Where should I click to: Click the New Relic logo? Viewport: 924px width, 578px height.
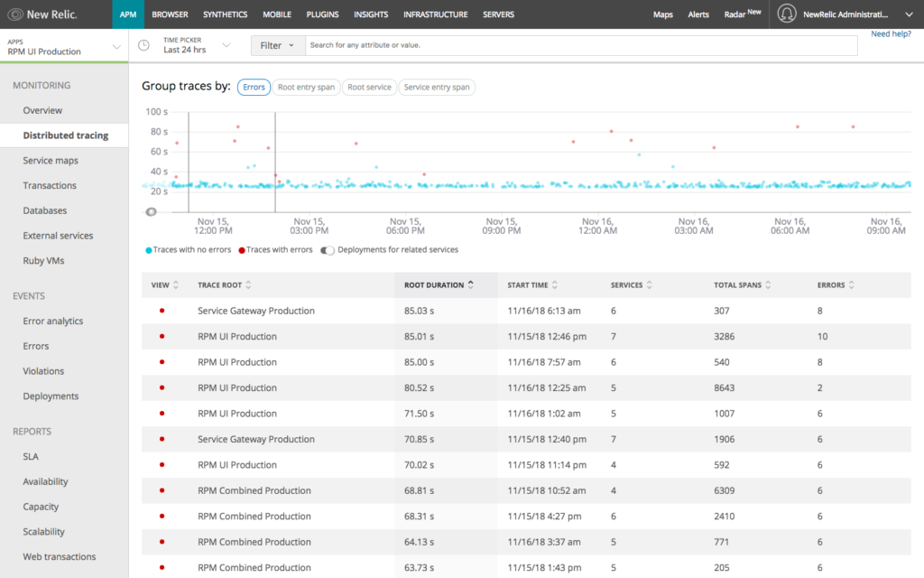click(x=42, y=14)
